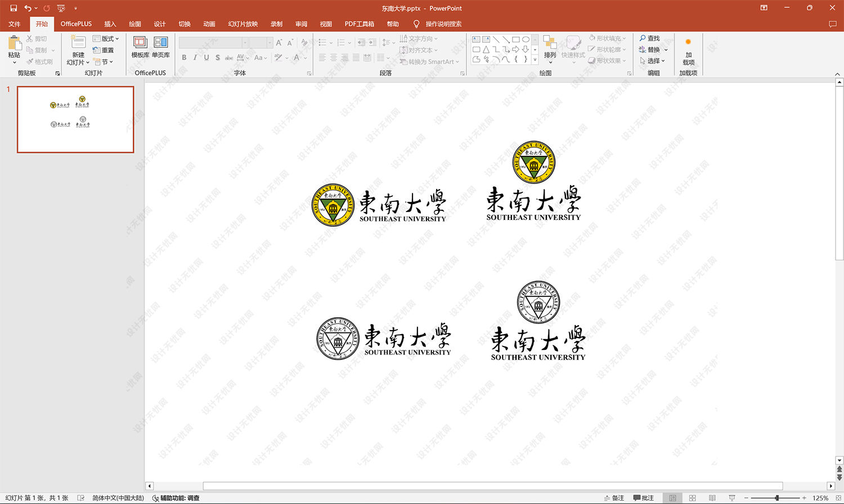The width and height of the screenshot is (844, 504).
Task: Open the 剪贴板 (Clipboard) dialog launcher
Action: pos(57,73)
